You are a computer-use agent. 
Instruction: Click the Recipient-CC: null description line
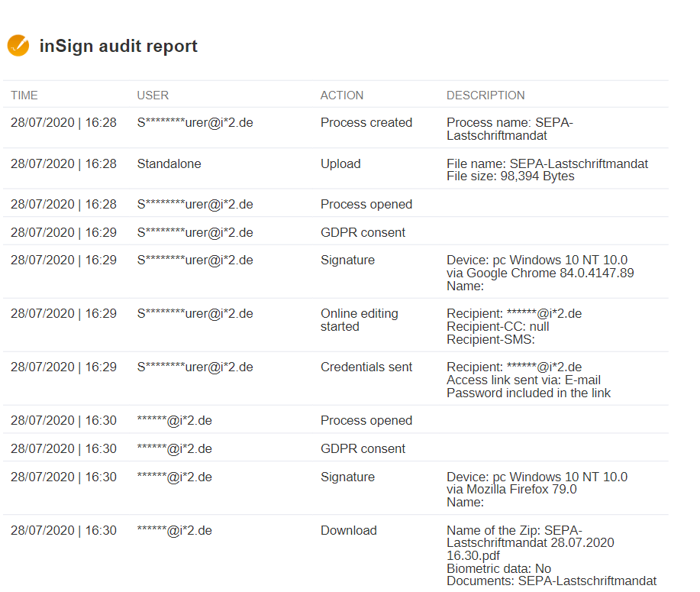498,327
